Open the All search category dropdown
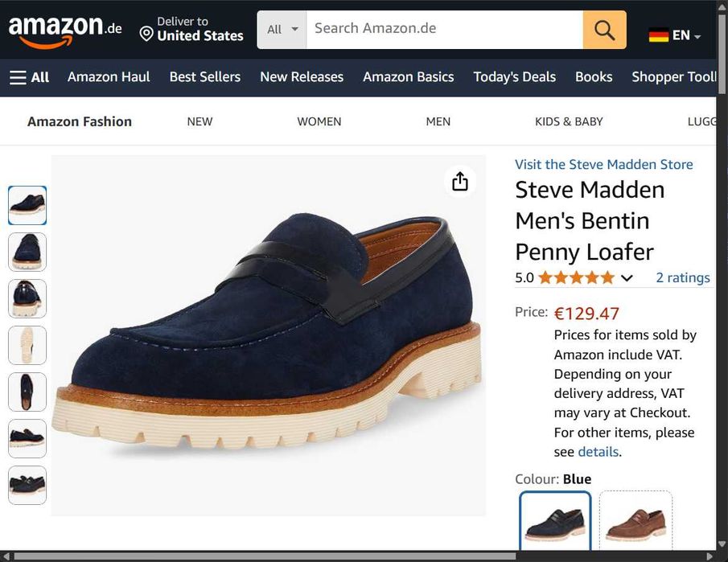The width and height of the screenshot is (728, 562). click(282, 30)
